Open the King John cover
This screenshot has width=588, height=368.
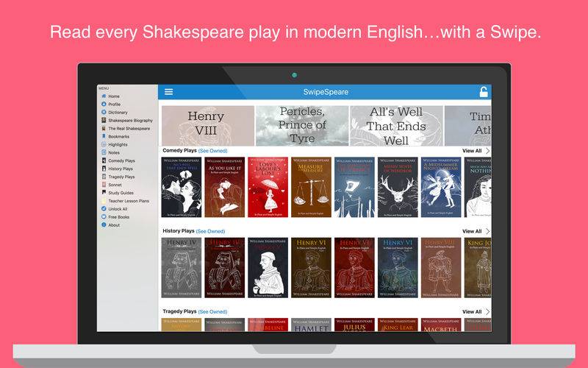pos(478,268)
